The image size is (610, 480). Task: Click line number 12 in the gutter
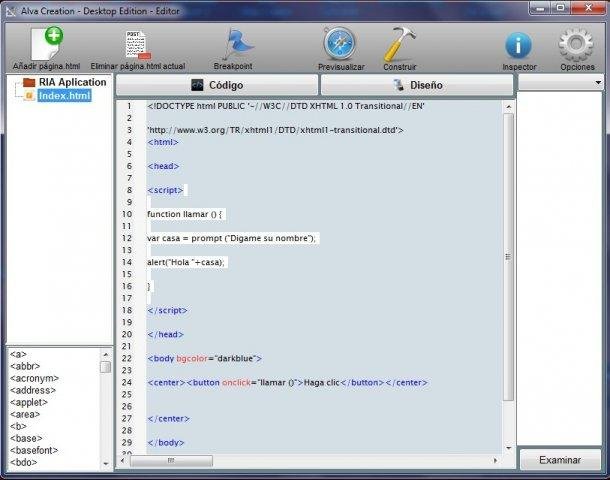pos(127,238)
